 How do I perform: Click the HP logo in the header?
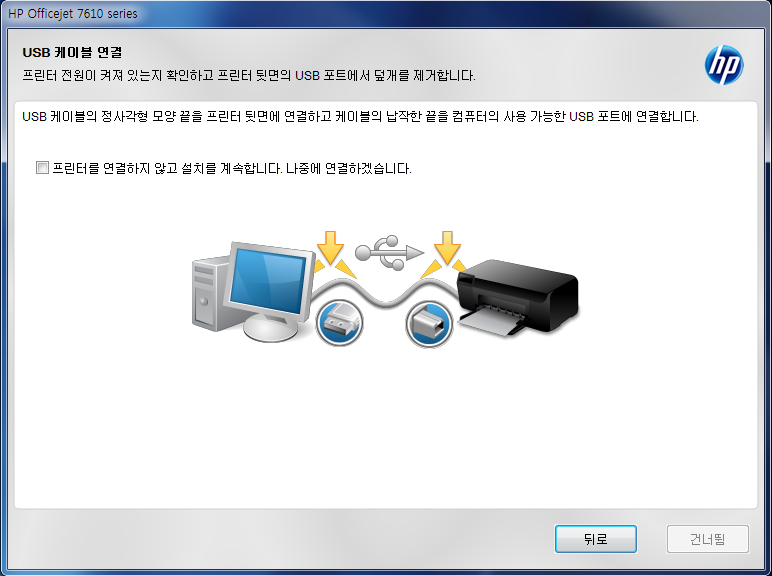click(x=724, y=64)
